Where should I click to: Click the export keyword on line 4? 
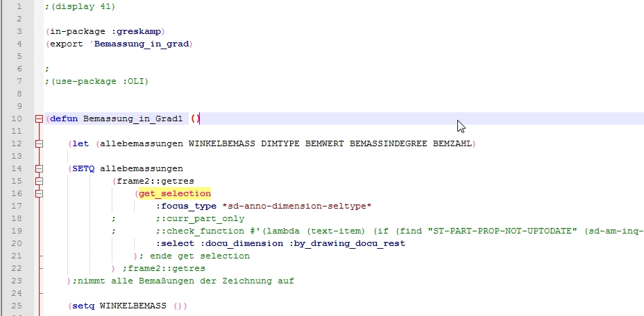pyautogui.click(x=67, y=44)
